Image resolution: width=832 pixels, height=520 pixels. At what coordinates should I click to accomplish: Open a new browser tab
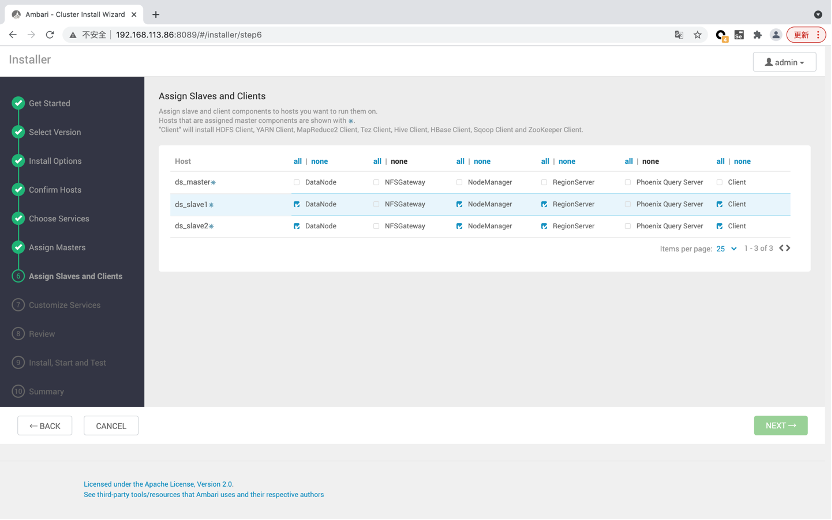156,14
